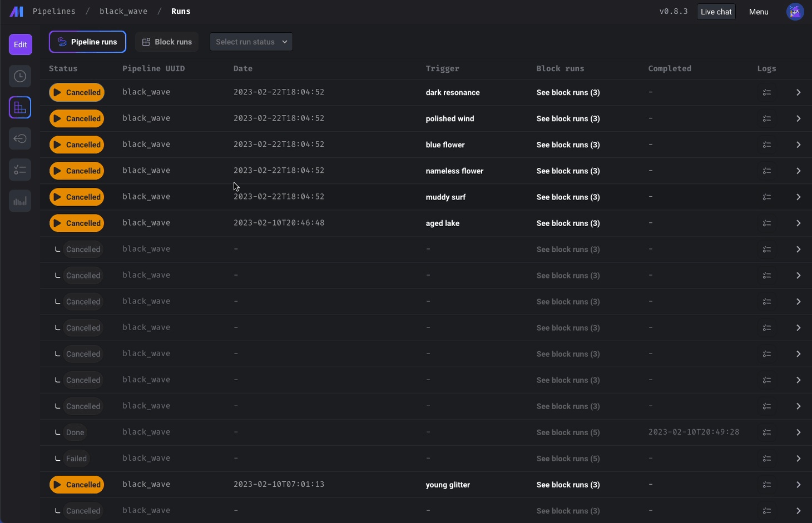Screen dimensions: 812x523
Task: Open logs icon in the Failed row
Action: pos(767,459)
